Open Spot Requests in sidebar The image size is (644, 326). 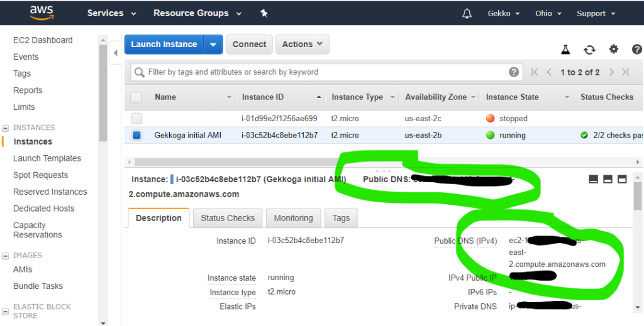pyautogui.click(x=41, y=175)
